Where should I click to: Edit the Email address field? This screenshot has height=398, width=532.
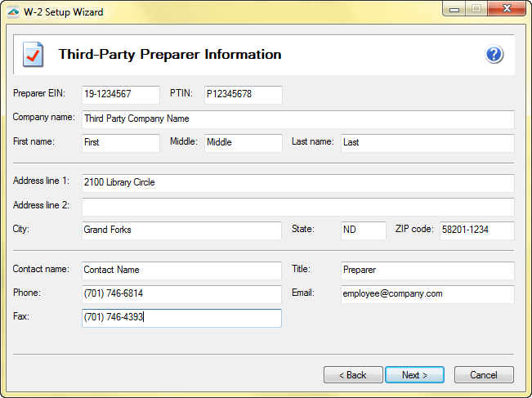click(427, 294)
